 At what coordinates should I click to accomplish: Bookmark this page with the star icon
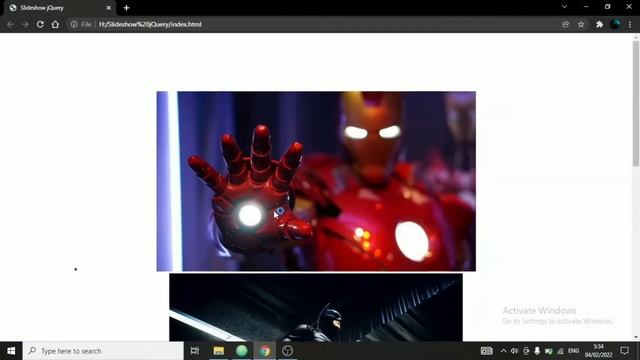click(581, 24)
